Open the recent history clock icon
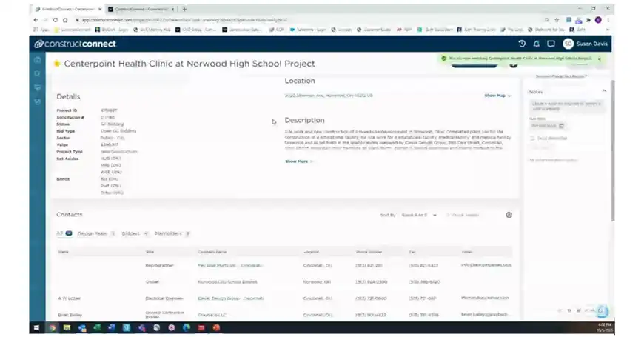 point(522,44)
